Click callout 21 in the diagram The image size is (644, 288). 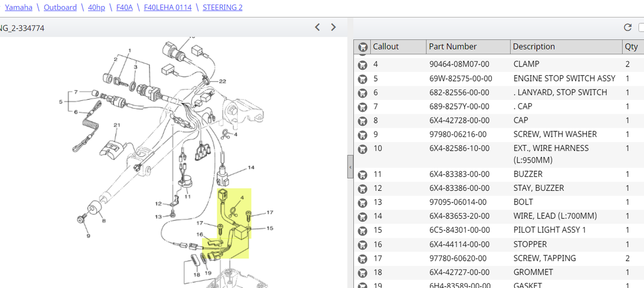coord(116,125)
